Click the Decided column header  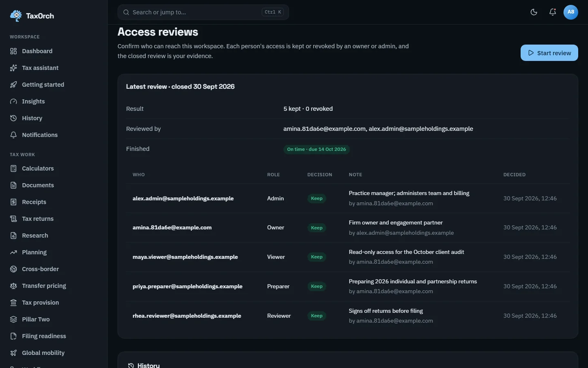coord(514,175)
